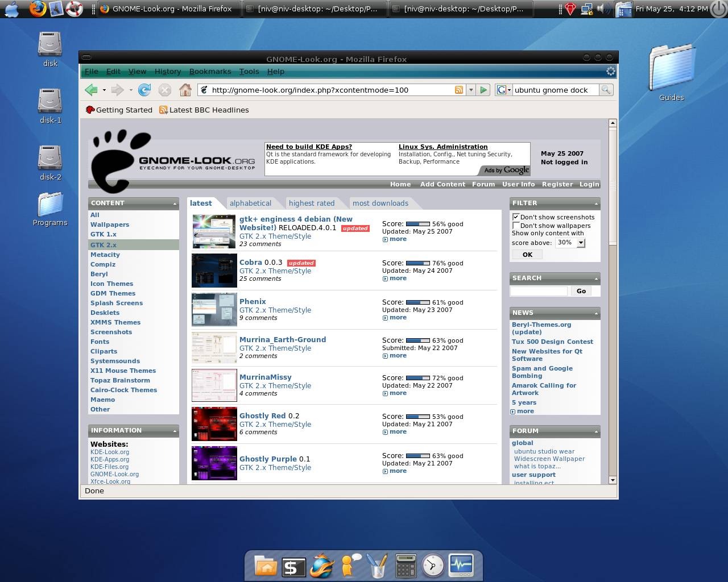The width and height of the screenshot is (728, 582).
Task: Click the Stop loading icon
Action: tap(165, 90)
